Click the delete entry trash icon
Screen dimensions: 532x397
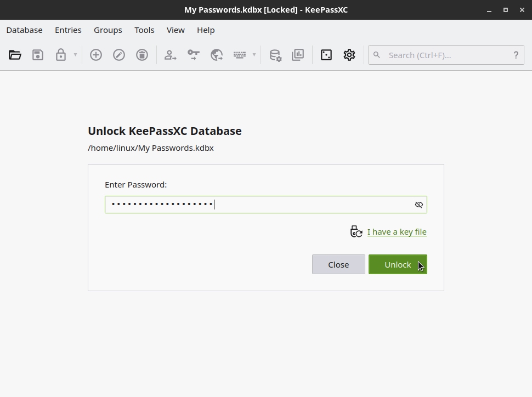(142, 55)
